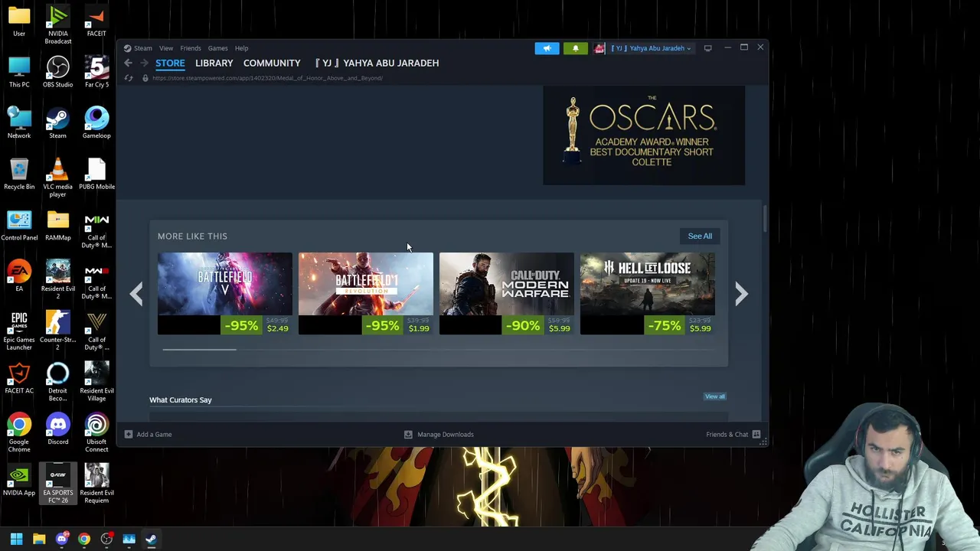The width and height of the screenshot is (980, 551).
Task: Open the EA desktop icon
Action: pyautogui.click(x=19, y=276)
